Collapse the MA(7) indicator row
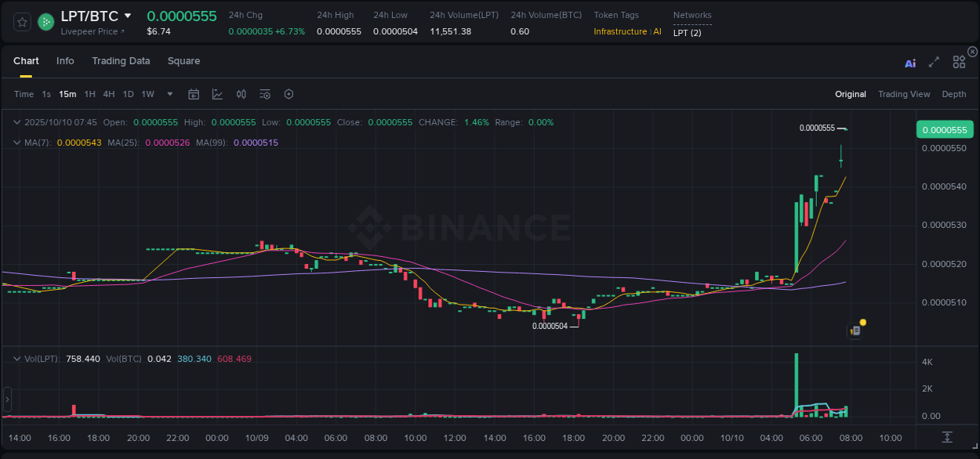 (17, 143)
